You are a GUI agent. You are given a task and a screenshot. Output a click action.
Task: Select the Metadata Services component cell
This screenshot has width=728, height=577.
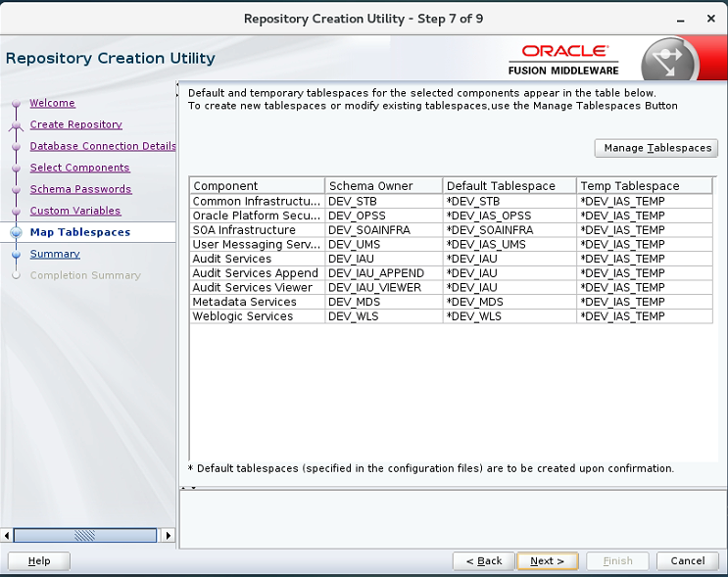coord(258,302)
